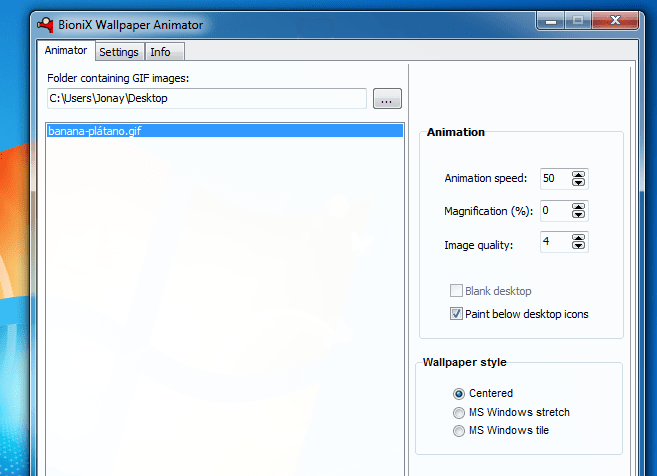This screenshot has height=476, width=657.
Task: Open the Settings tab
Action: click(x=119, y=52)
